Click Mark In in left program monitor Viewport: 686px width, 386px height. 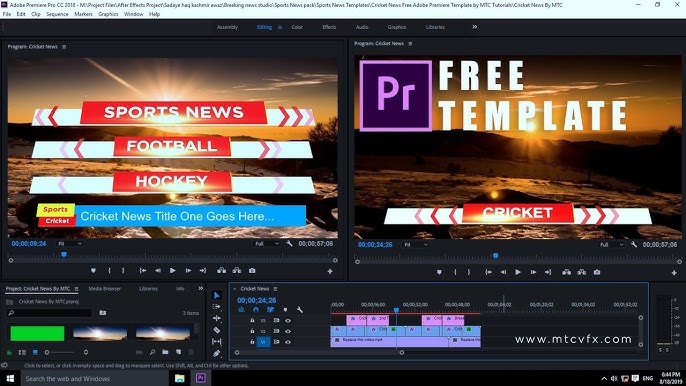109,271
